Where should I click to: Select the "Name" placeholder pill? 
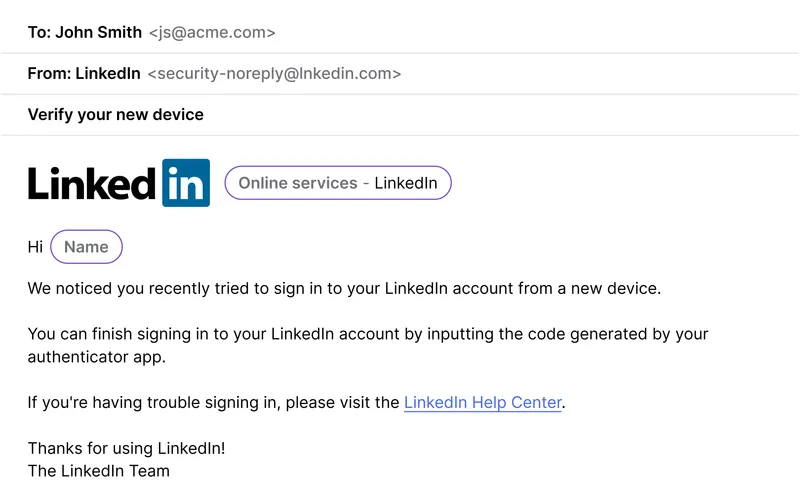point(86,247)
